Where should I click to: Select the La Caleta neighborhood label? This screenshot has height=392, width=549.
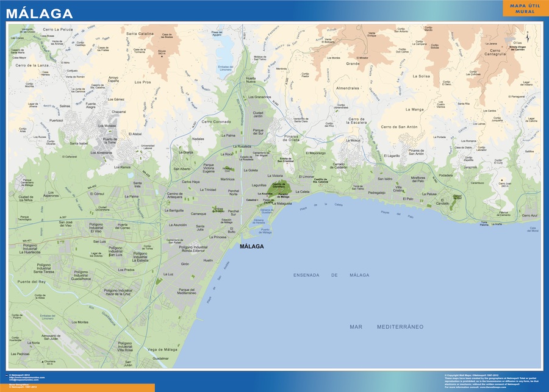coord(303,192)
